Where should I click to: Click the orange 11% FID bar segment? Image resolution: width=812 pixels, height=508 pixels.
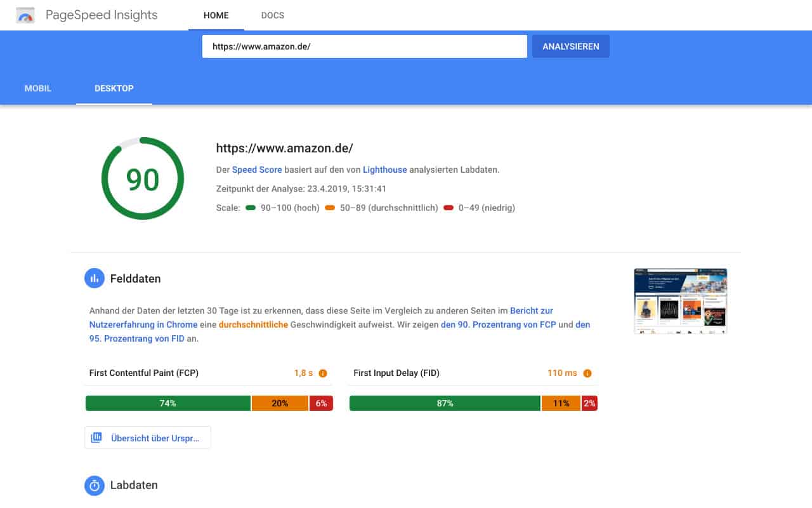561,403
